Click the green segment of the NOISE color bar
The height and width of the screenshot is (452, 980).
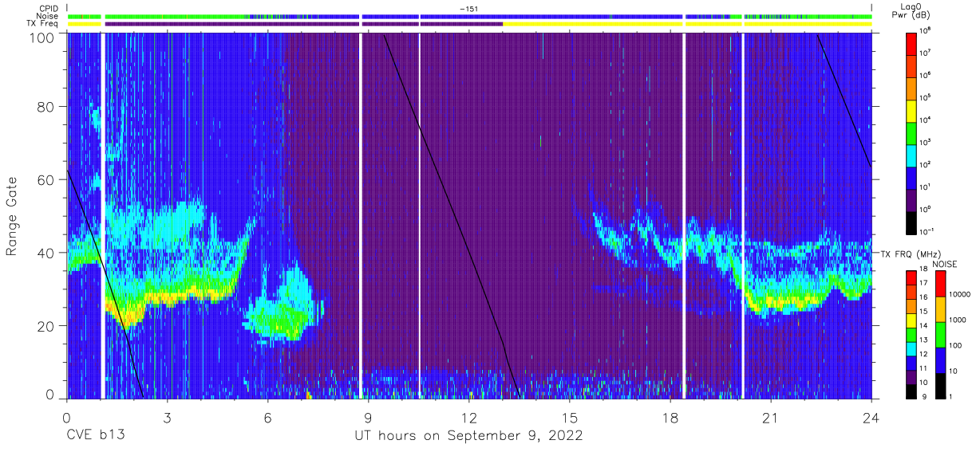point(941,334)
